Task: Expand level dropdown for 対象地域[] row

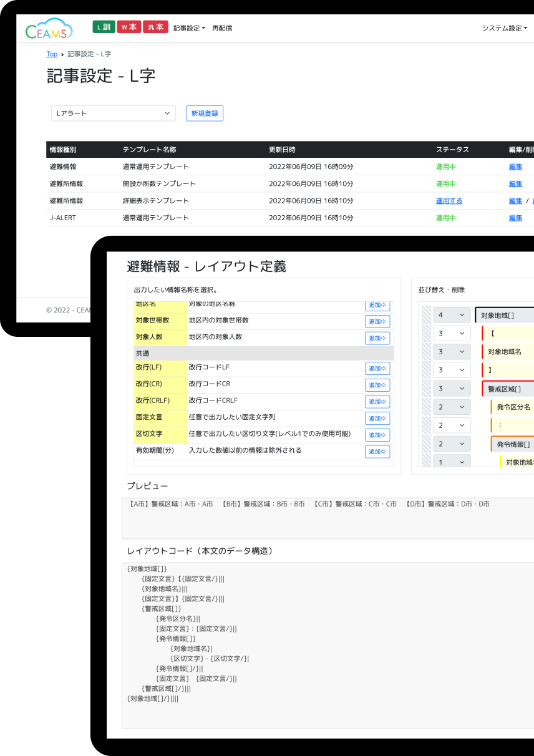Action: (452, 315)
